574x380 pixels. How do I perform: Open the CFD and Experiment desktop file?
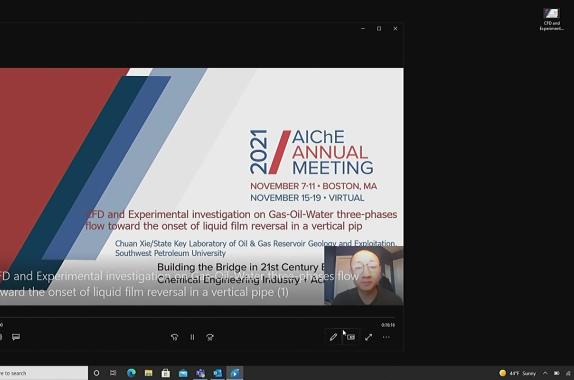(x=551, y=19)
